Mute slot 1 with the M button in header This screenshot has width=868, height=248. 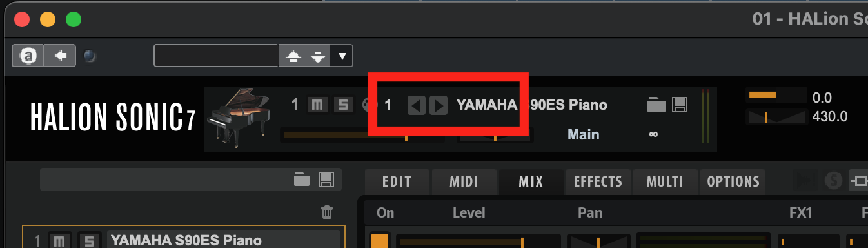[x=317, y=105]
